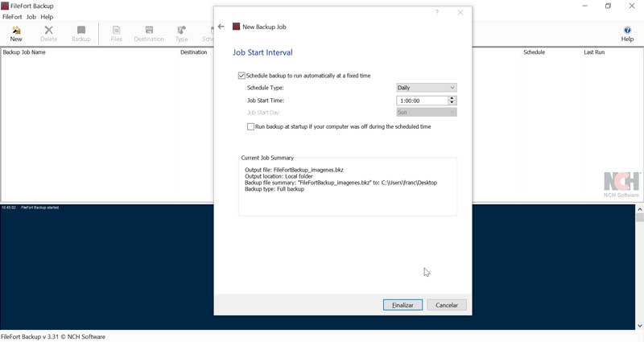
Task: Click the Job Start Interval heading
Action: [x=262, y=52]
